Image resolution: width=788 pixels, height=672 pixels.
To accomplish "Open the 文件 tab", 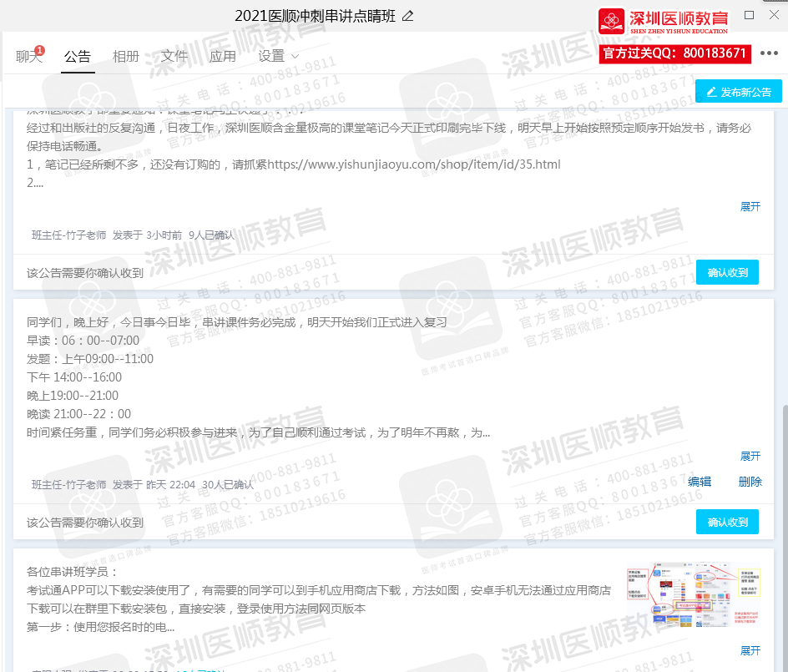I will [174, 56].
